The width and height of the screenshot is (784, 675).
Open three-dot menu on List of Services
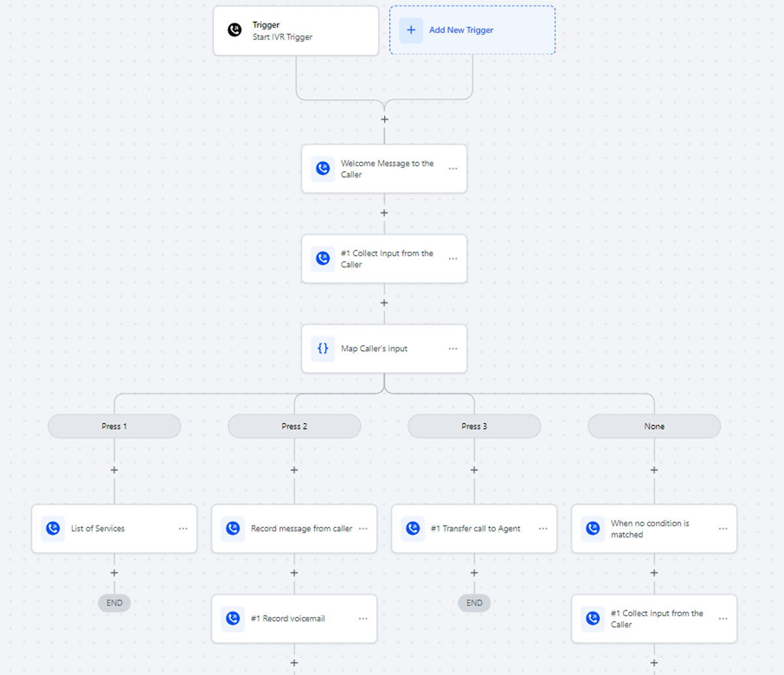pyautogui.click(x=183, y=529)
